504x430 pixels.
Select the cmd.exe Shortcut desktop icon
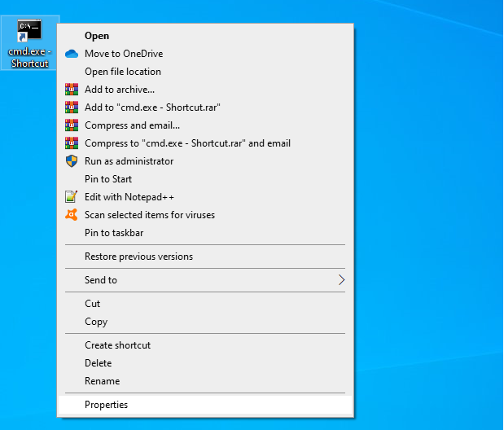tap(29, 43)
